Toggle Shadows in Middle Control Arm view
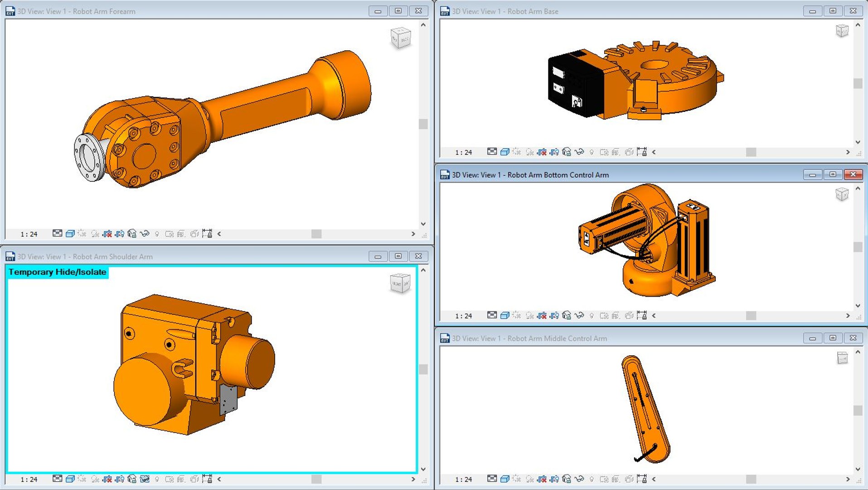Screen dimensions: 868x490 pos(529,479)
